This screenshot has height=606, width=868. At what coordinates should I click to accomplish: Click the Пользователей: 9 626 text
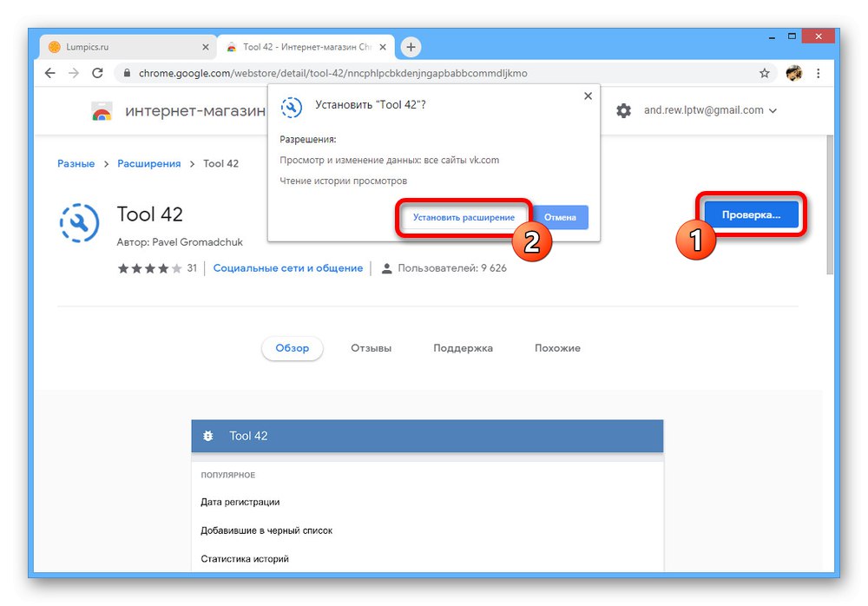pos(452,268)
